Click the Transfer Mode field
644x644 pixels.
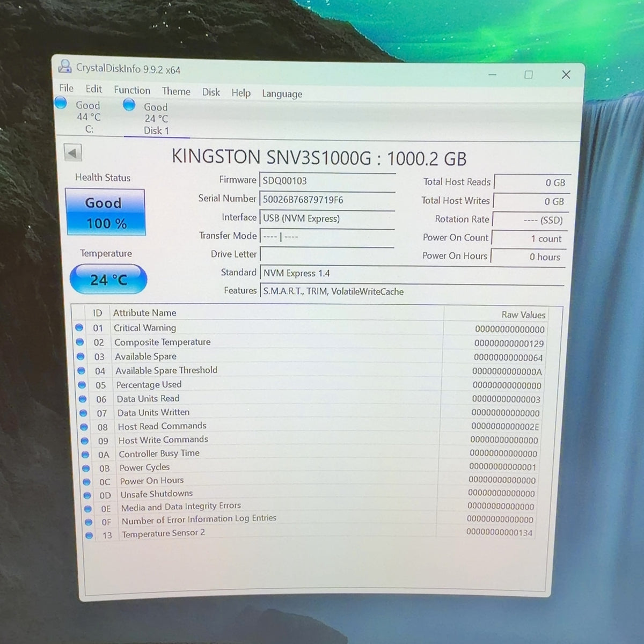[x=327, y=237]
